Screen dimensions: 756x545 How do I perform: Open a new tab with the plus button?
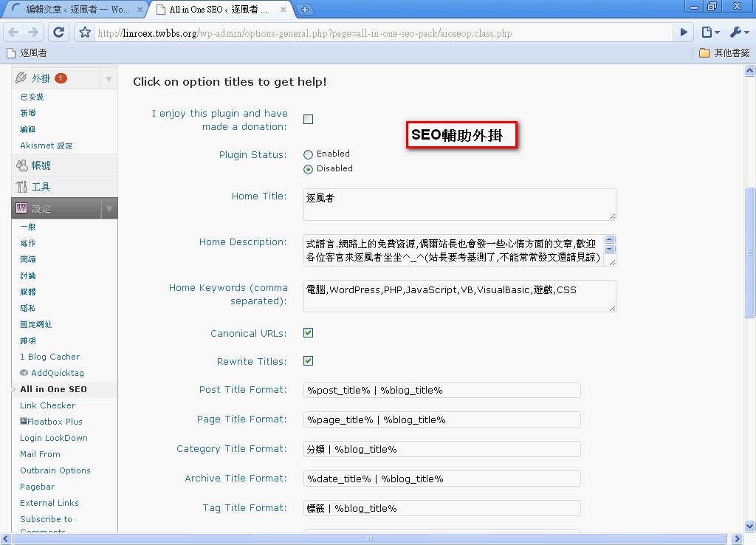click(x=305, y=10)
